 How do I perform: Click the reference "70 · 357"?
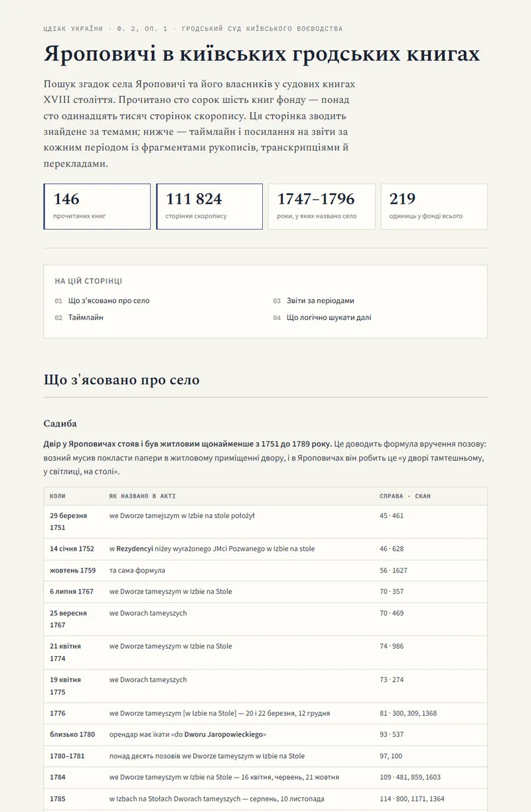tap(392, 591)
